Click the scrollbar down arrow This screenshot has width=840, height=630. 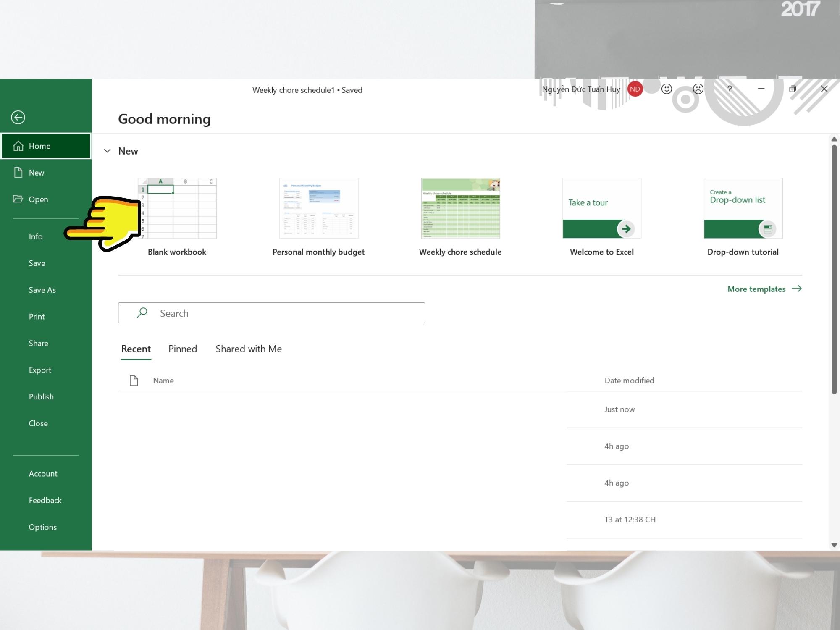click(x=834, y=545)
